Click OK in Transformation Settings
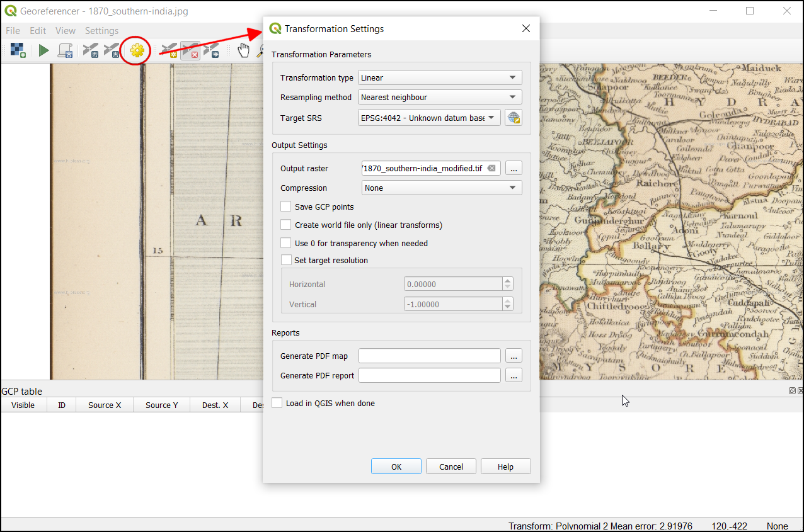The image size is (804, 532). coord(396,467)
